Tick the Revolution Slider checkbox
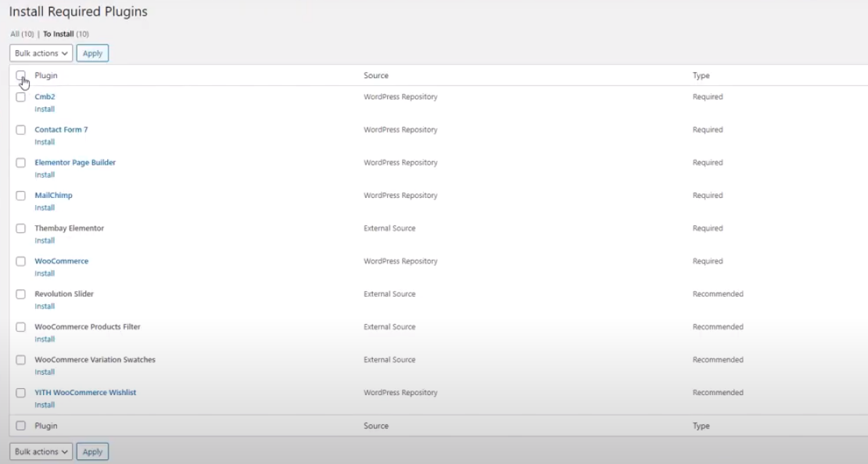868x464 pixels. (x=20, y=294)
